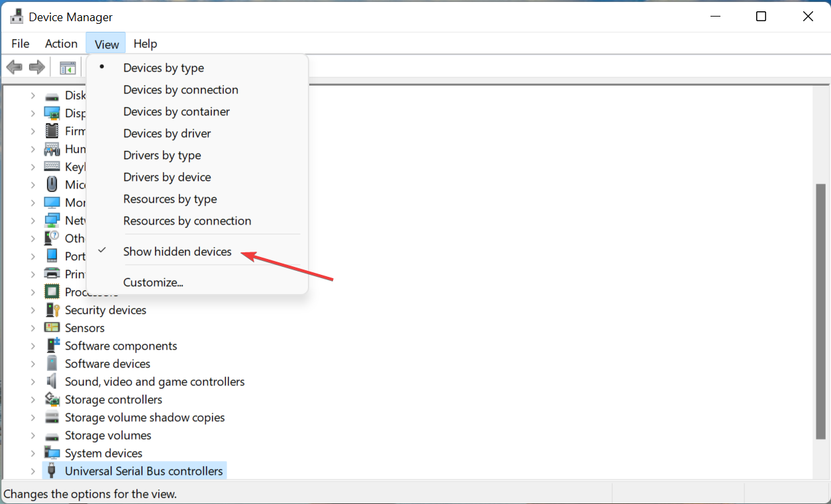Open the File menu
This screenshot has height=504, width=831.
point(21,44)
